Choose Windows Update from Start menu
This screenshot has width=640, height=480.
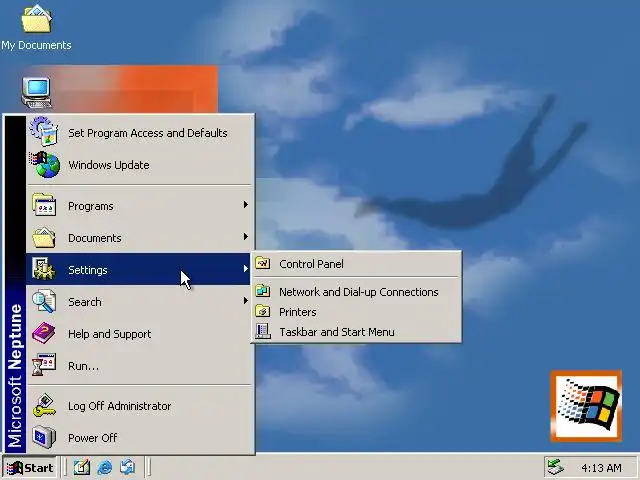point(139,165)
